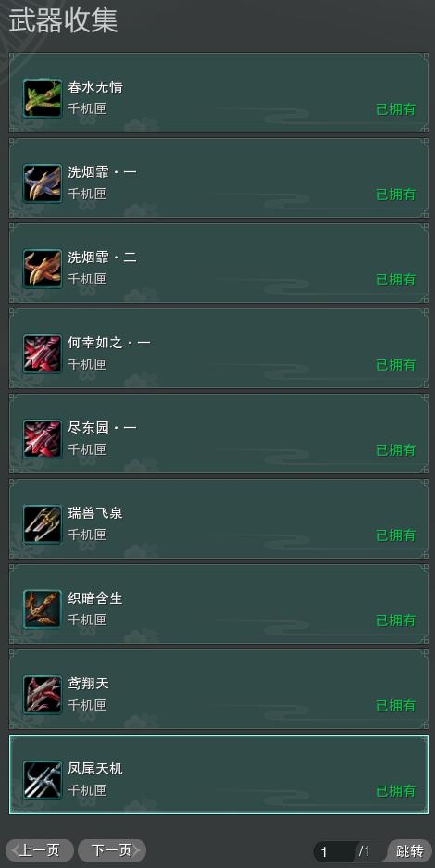The width and height of the screenshot is (435, 868).
Task: Click the 何幸如之・一 red weapon icon
Action: coord(43,354)
